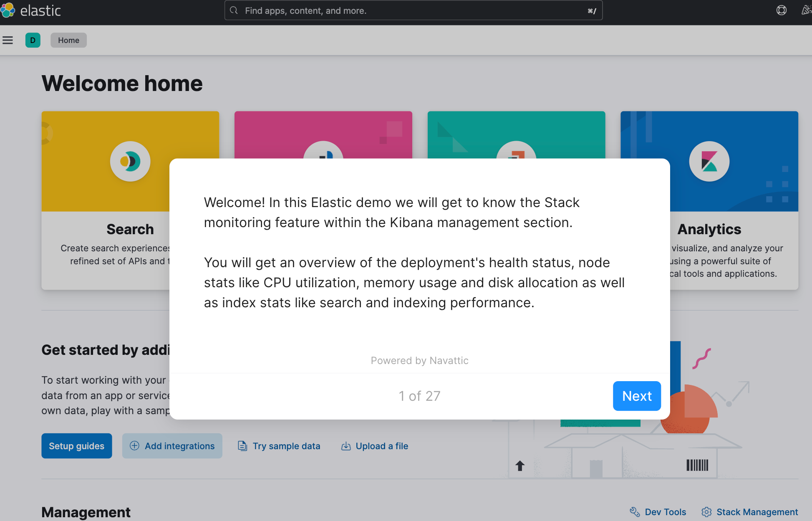
Task: Click the Add integrations button
Action: (x=172, y=446)
